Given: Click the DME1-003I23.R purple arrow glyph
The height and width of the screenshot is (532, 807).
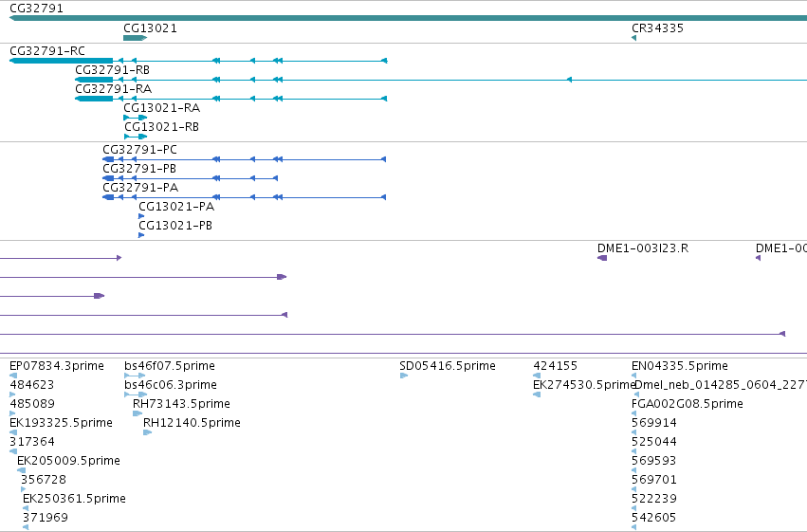Looking at the screenshot, I should click(602, 258).
